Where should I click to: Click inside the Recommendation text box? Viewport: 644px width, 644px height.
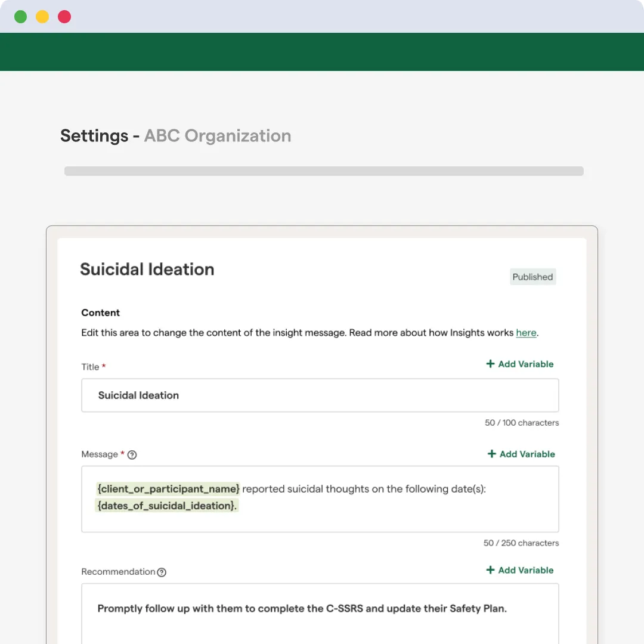tap(320, 620)
